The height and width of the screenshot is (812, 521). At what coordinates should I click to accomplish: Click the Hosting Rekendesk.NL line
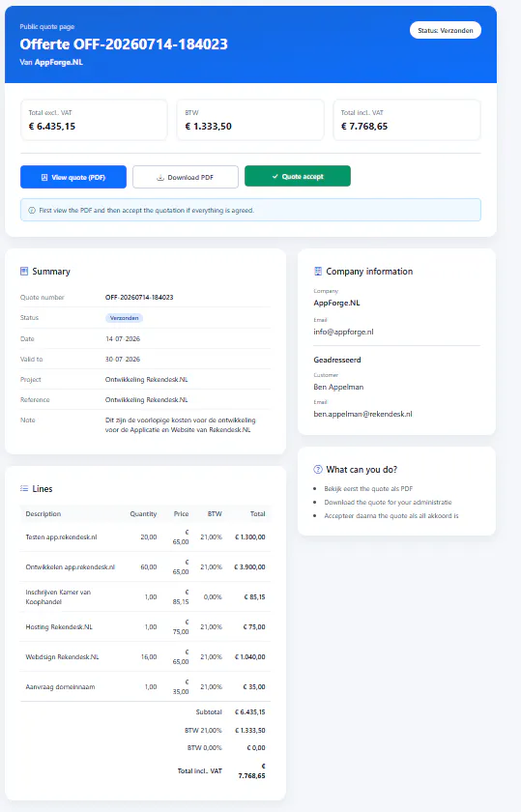click(x=146, y=627)
